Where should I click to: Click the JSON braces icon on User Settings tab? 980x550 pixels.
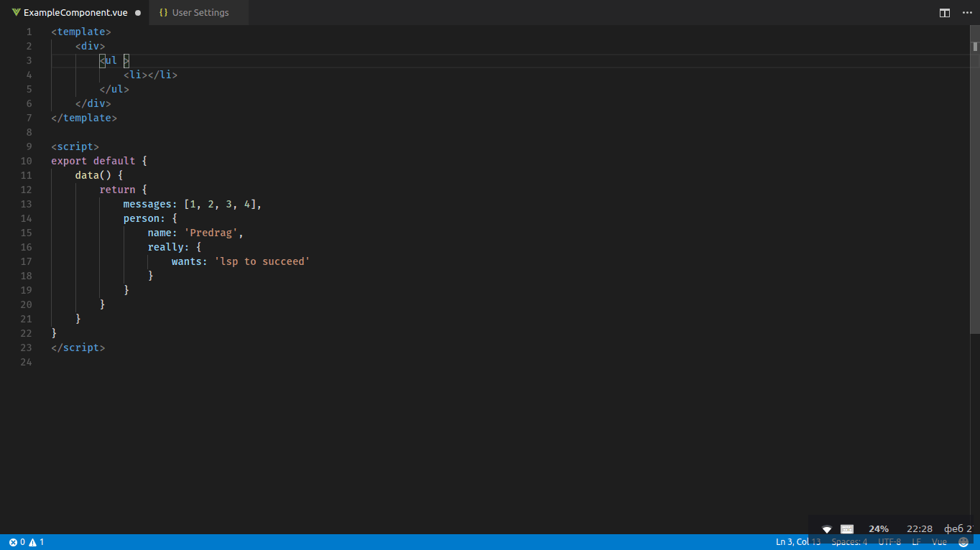(162, 12)
